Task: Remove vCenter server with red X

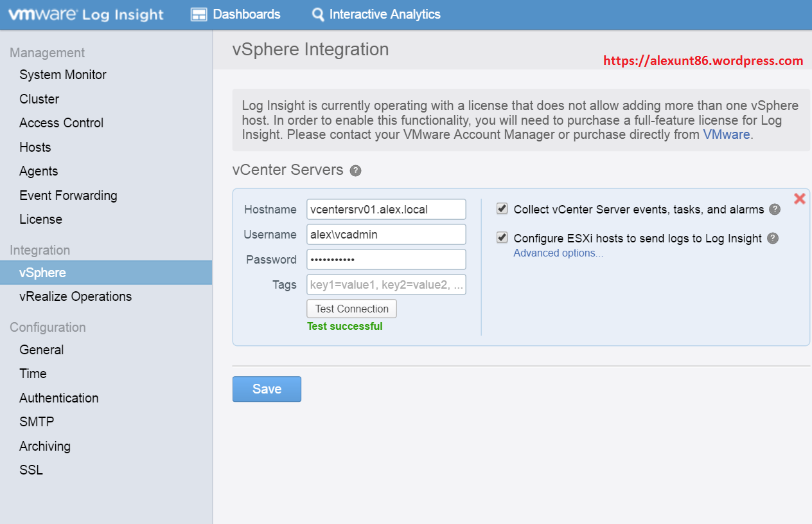Action: (x=799, y=199)
